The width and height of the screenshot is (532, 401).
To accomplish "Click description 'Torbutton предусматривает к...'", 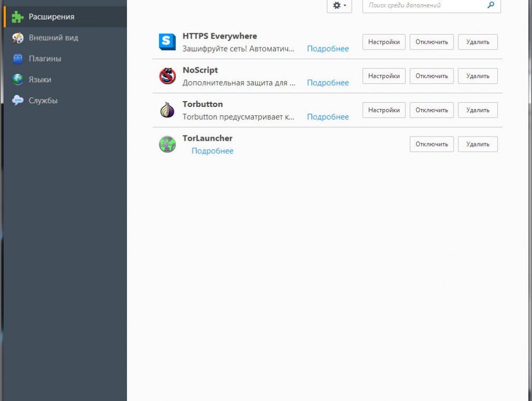I will 239,117.
